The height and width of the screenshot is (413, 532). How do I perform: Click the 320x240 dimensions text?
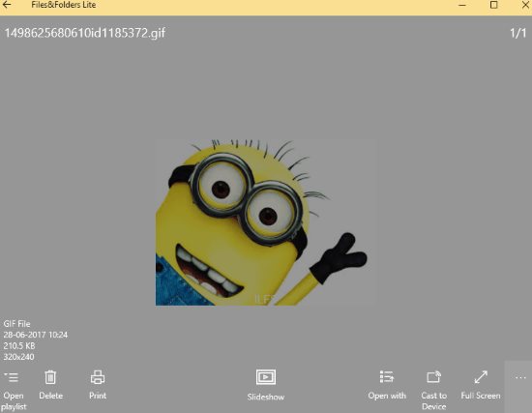point(18,357)
